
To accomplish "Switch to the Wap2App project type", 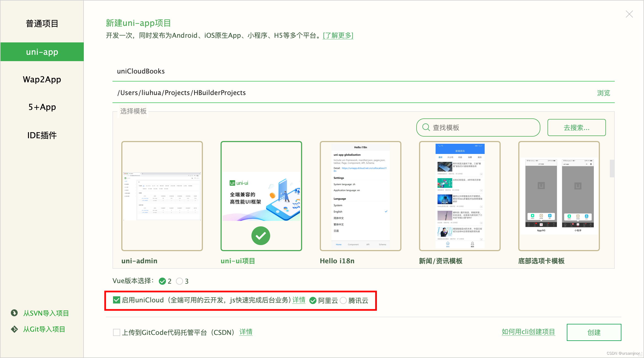I will pyautogui.click(x=42, y=79).
